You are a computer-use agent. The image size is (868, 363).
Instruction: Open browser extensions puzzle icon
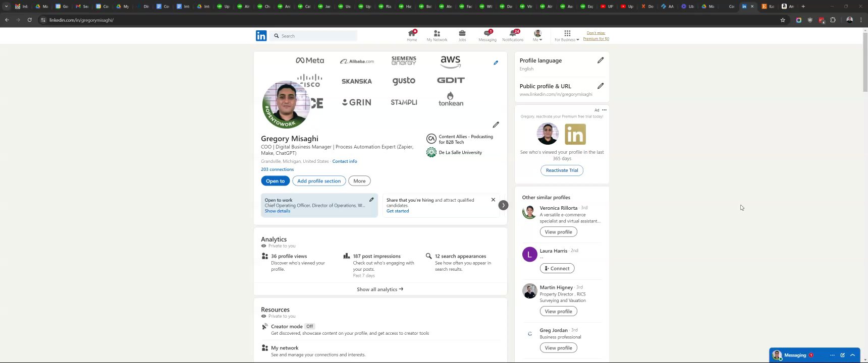tap(833, 20)
